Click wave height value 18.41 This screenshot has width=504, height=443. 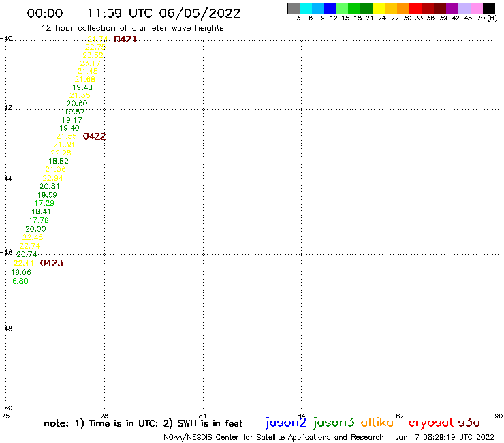pos(41,212)
